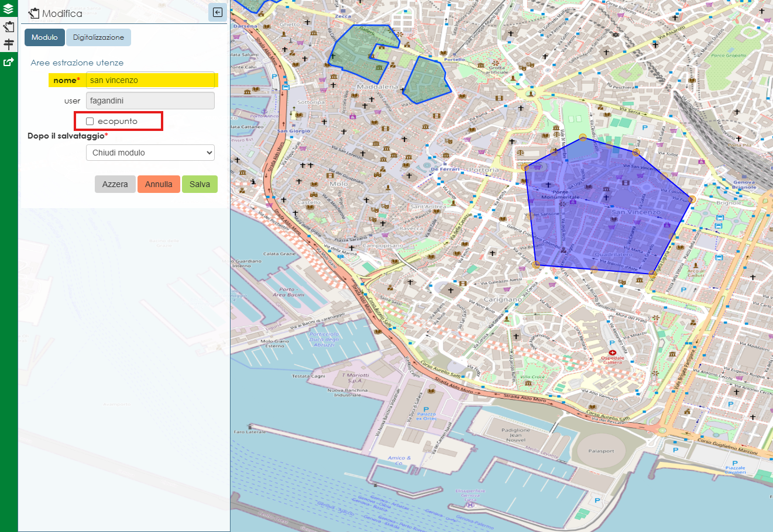Click the user field containing fagandini

pyautogui.click(x=150, y=101)
